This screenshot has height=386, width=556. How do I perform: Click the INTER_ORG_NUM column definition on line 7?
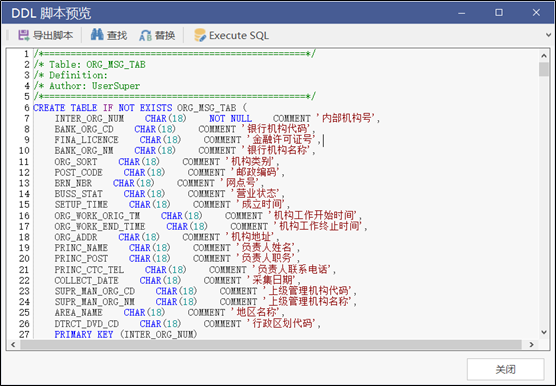pos(217,118)
